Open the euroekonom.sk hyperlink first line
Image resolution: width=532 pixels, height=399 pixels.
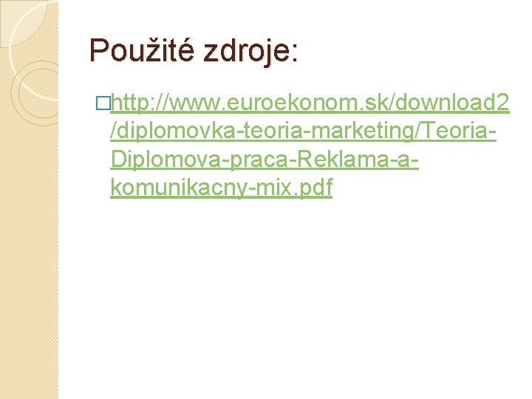coord(310,103)
